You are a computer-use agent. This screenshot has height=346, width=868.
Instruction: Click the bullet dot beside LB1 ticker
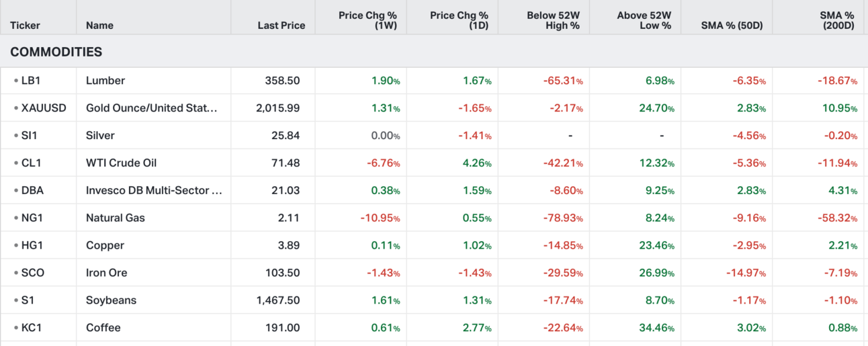[x=15, y=81]
